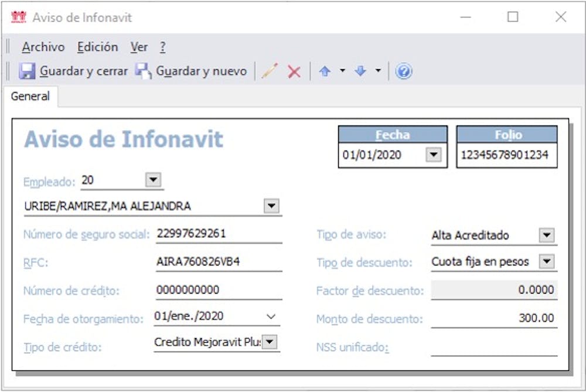
Task: Click the Folio header
Action: point(508,135)
